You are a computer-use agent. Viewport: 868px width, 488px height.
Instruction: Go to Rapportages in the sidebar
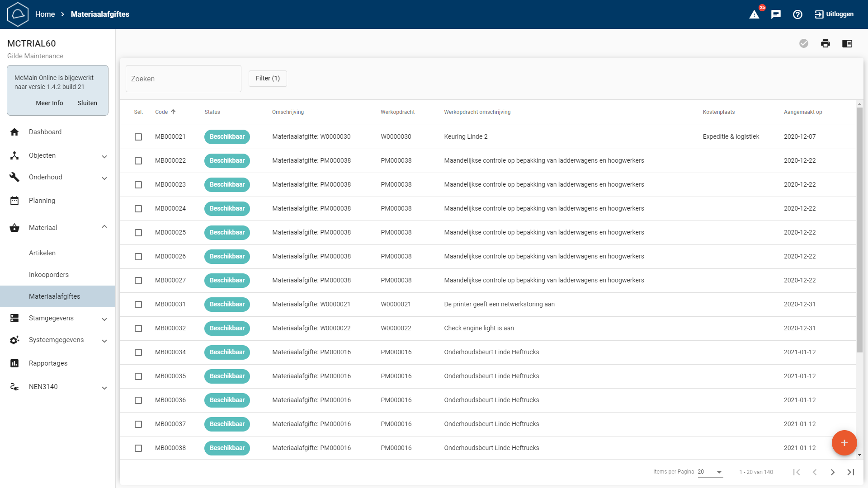[x=48, y=363]
